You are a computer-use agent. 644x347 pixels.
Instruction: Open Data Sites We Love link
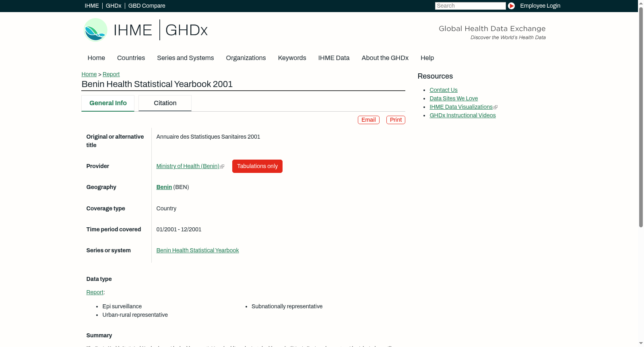point(454,98)
